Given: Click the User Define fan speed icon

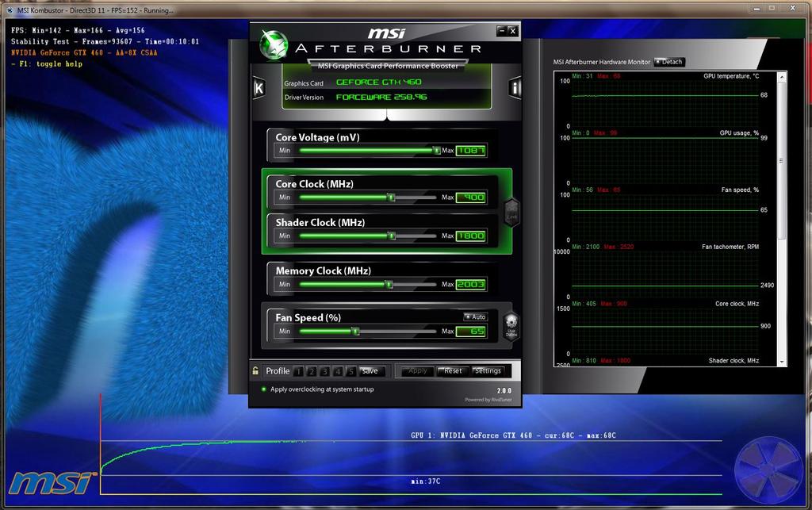Looking at the screenshot, I should [x=511, y=326].
